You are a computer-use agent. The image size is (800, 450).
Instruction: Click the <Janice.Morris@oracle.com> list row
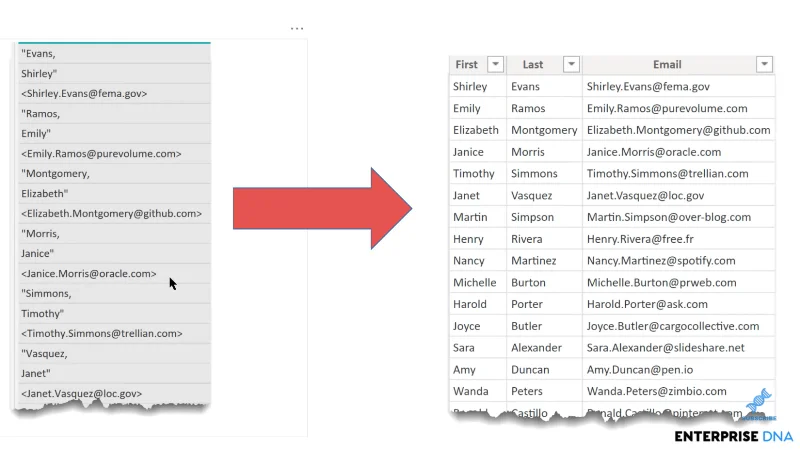point(114,273)
